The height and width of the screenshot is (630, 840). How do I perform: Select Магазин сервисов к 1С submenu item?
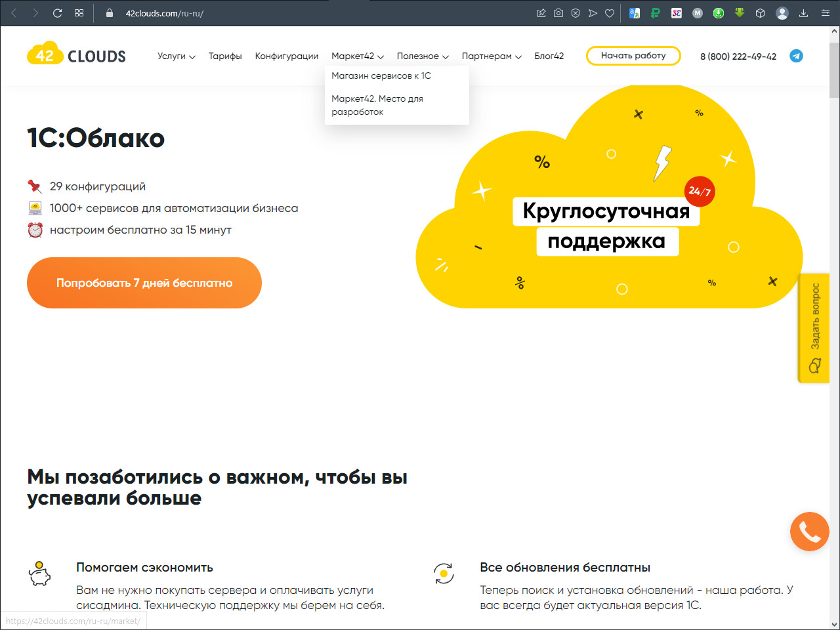tap(381, 75)
